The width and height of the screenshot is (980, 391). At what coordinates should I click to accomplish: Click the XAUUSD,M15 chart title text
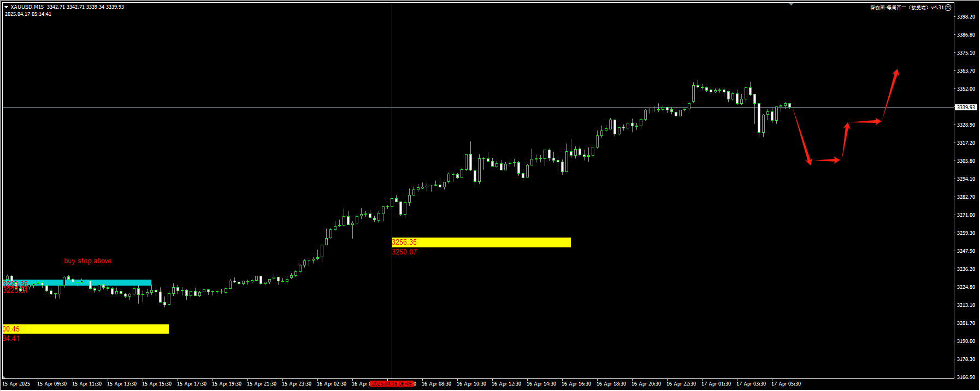27,7
